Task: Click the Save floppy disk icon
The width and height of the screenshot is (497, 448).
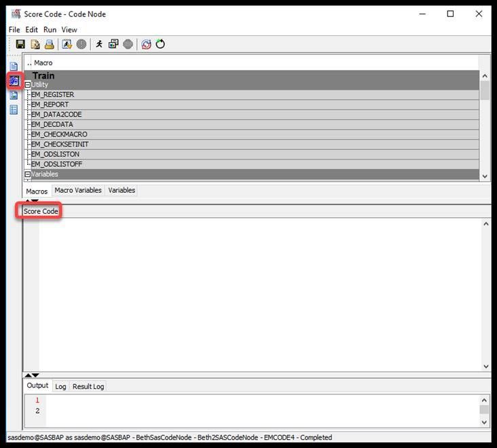Action: 20,44
